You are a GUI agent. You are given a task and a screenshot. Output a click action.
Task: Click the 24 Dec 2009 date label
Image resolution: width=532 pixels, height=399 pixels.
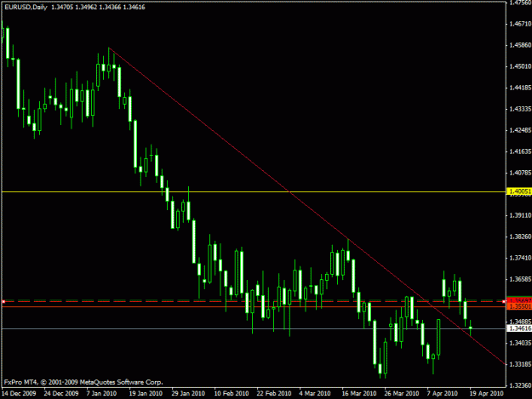coord(61,393)
